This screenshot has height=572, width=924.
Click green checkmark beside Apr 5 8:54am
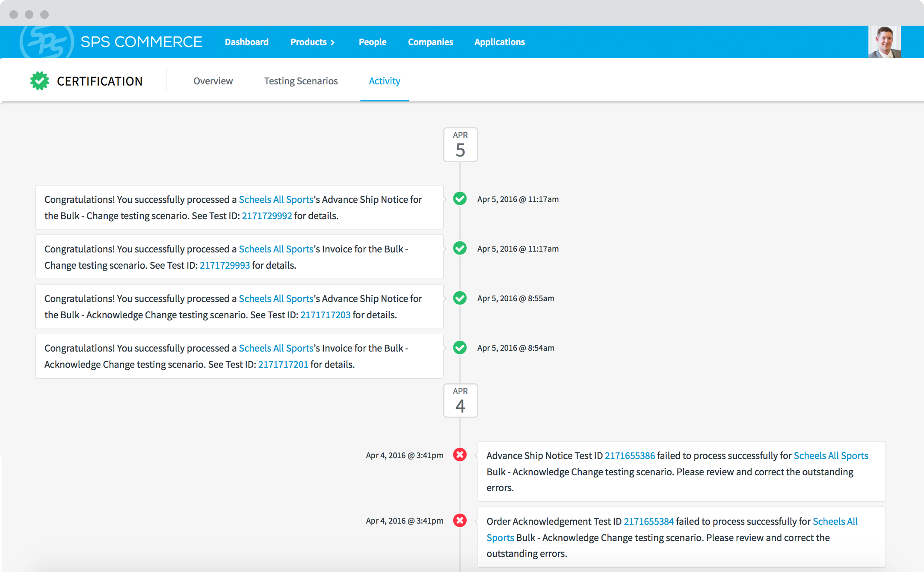click(x=460, y=348)
